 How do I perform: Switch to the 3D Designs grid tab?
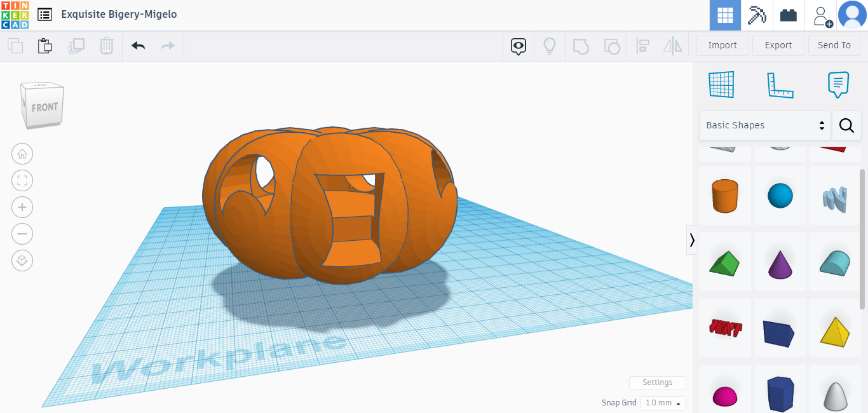pos(725,14)
